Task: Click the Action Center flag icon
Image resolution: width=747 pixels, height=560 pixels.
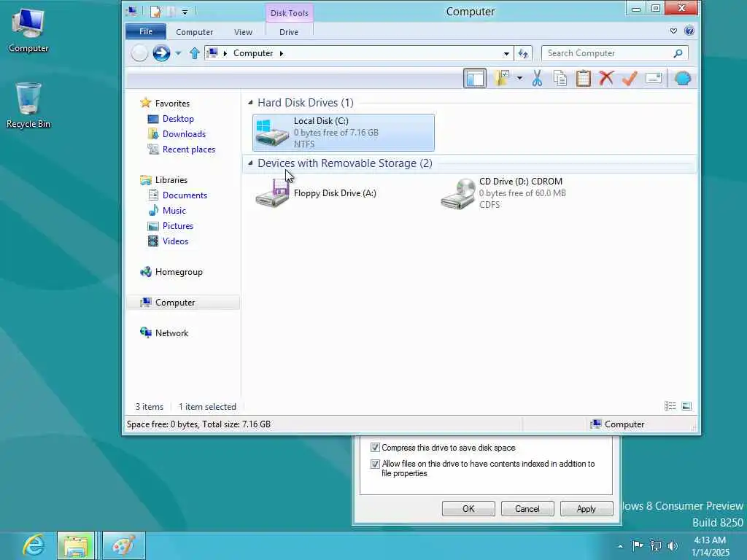Action: pos(637,545)
